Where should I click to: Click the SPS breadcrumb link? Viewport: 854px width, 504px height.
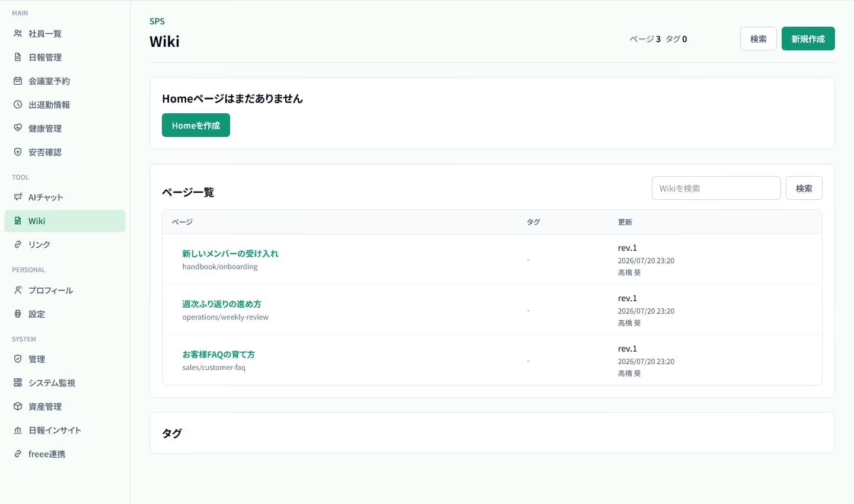click(x=157, y=21)
